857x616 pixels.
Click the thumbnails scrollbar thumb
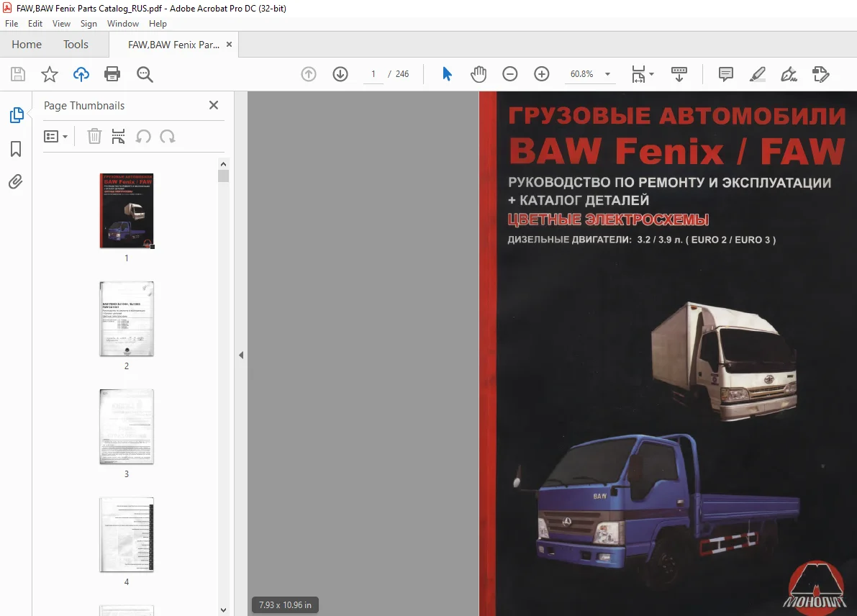[x=223, y=176]
